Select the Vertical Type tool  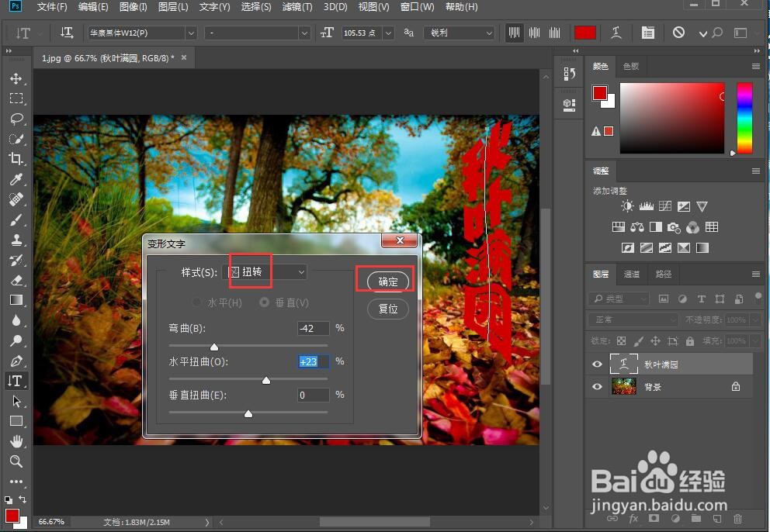pyautogui.click(x=16, y=381)
